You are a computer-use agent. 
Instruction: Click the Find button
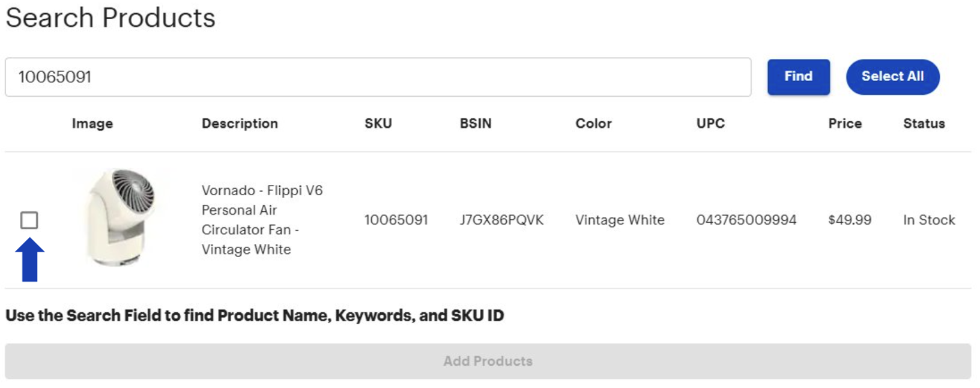click(x=798, y=77)
